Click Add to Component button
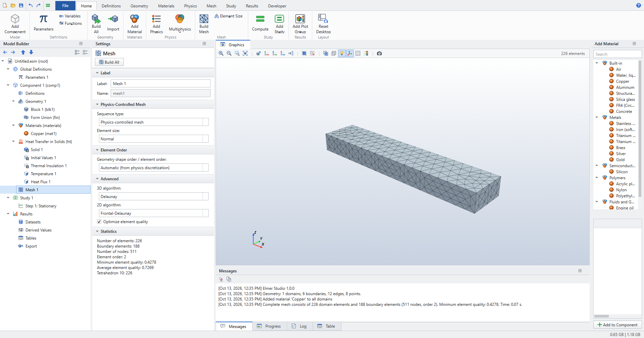 pos(618,325)
